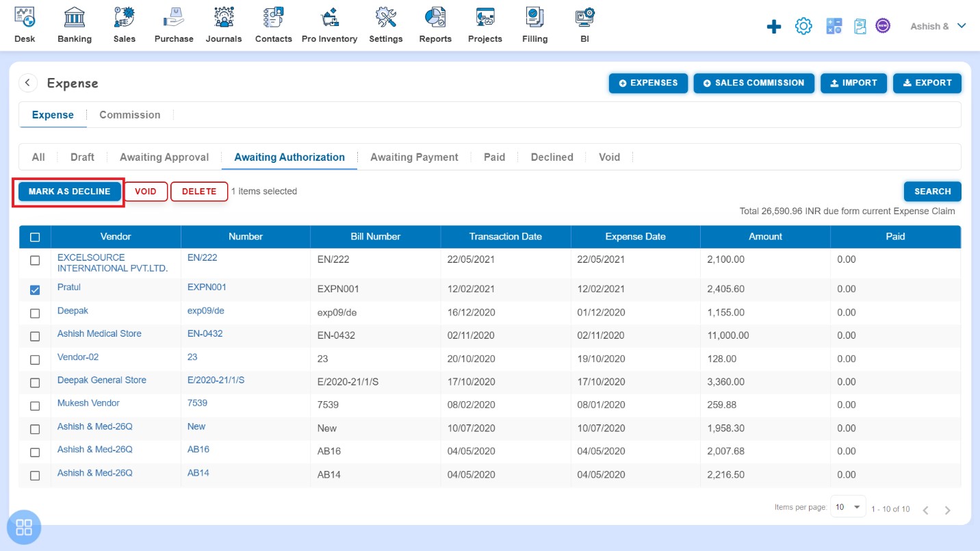Image resolution: width=980 pixels, height=551 pixels.
Task: Open the Purchase module icon
Action: [x=174, y=16]
